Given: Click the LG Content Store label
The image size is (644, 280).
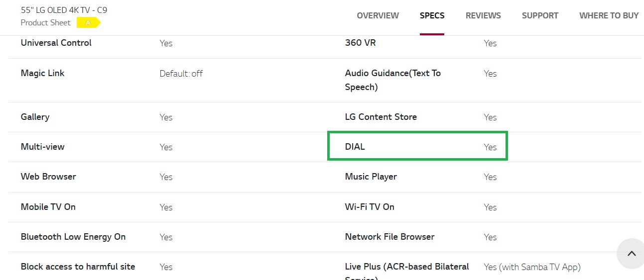Looking at the screenshot, I should tap(381, 117).
